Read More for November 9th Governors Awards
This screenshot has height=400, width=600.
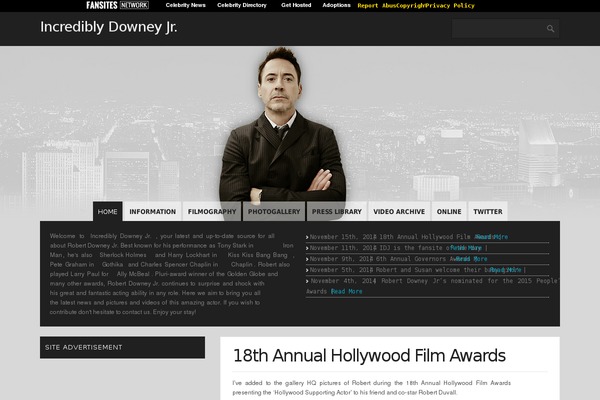pos(471,259)
